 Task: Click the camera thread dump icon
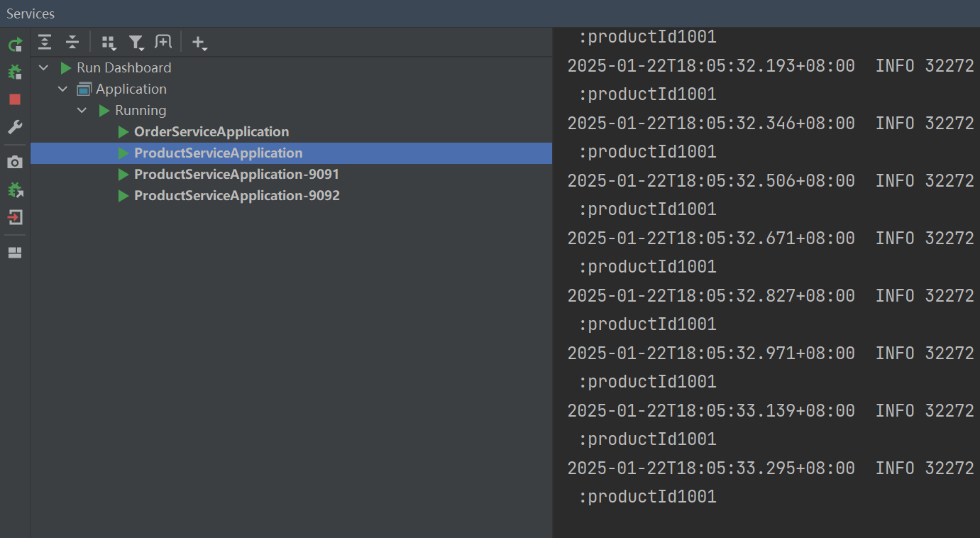(x=15, y=163)
